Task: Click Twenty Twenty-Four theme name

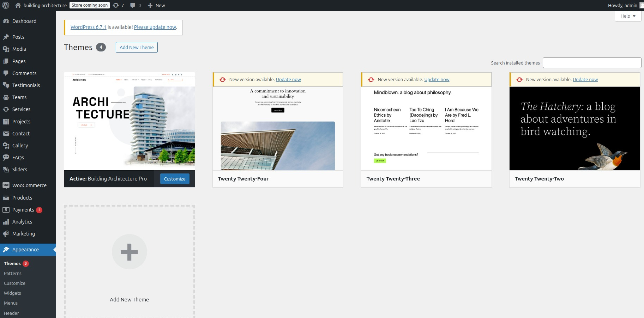Action: [x=243, y=179]
